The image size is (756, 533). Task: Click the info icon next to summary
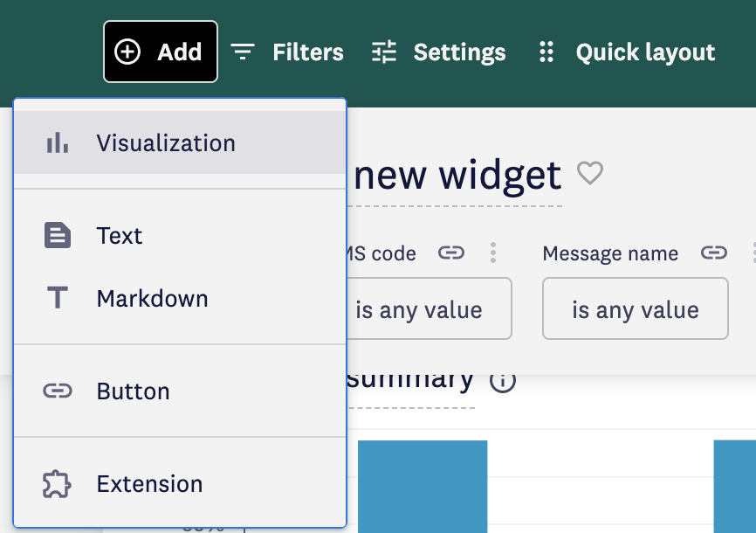coord(502,380)
